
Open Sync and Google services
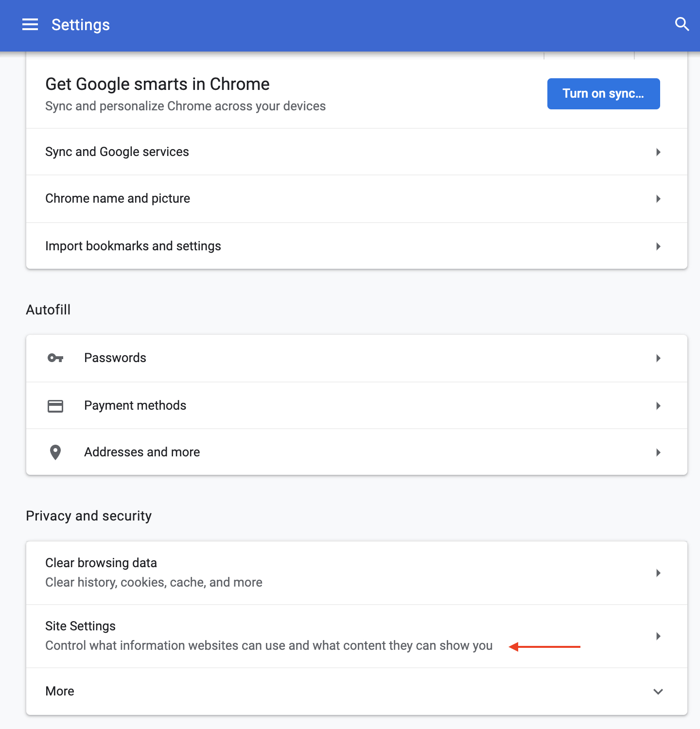coord(357,152)
